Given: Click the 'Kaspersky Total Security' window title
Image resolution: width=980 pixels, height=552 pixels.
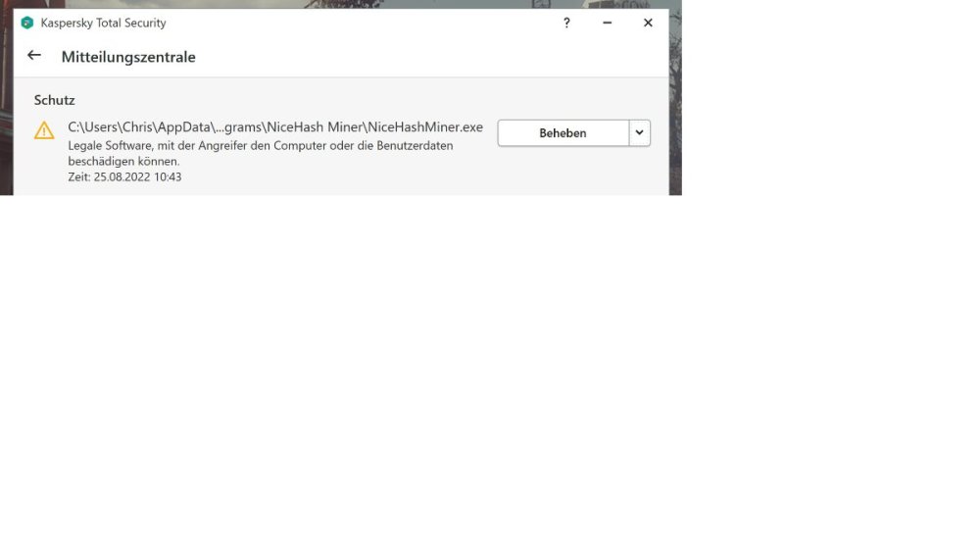Looking at the screenshot, I should pyautogui.click(x=103, y=24).
